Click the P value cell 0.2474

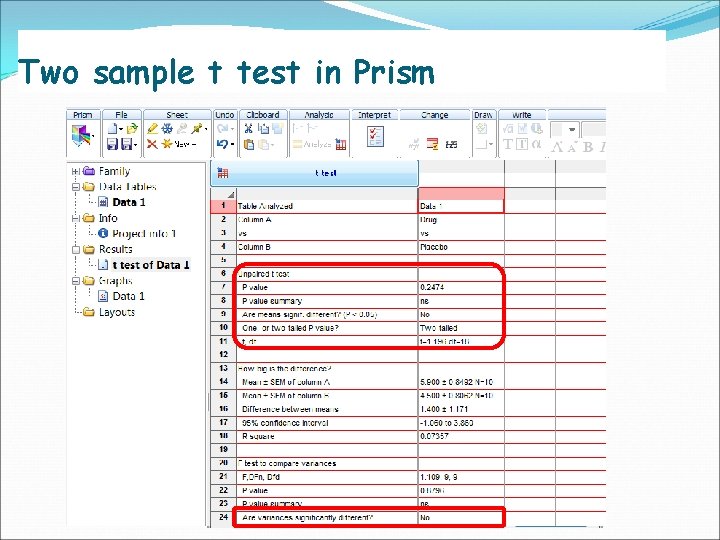coord(461,287)
